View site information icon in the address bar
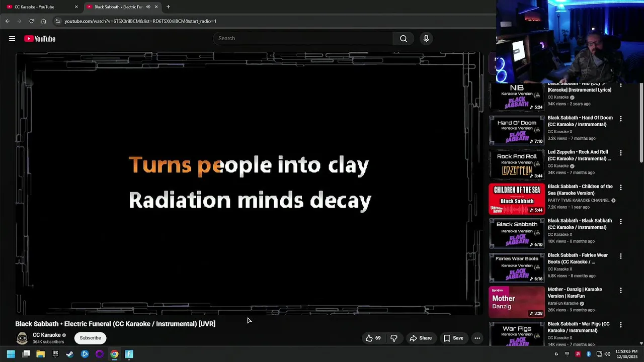644x362 pixels. pyautogui.click(x=58, y=21)
